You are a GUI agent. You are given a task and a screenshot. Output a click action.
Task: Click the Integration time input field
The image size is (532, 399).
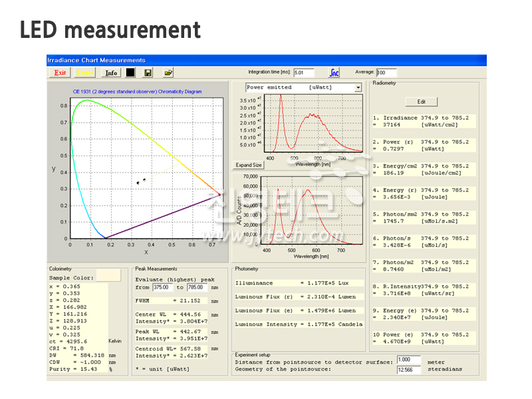[304, 72]
